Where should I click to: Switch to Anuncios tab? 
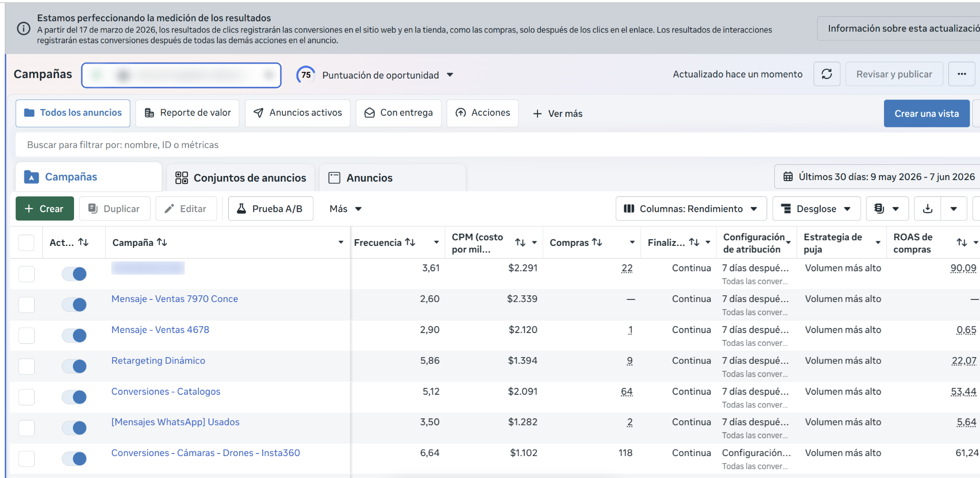(393, 178)
